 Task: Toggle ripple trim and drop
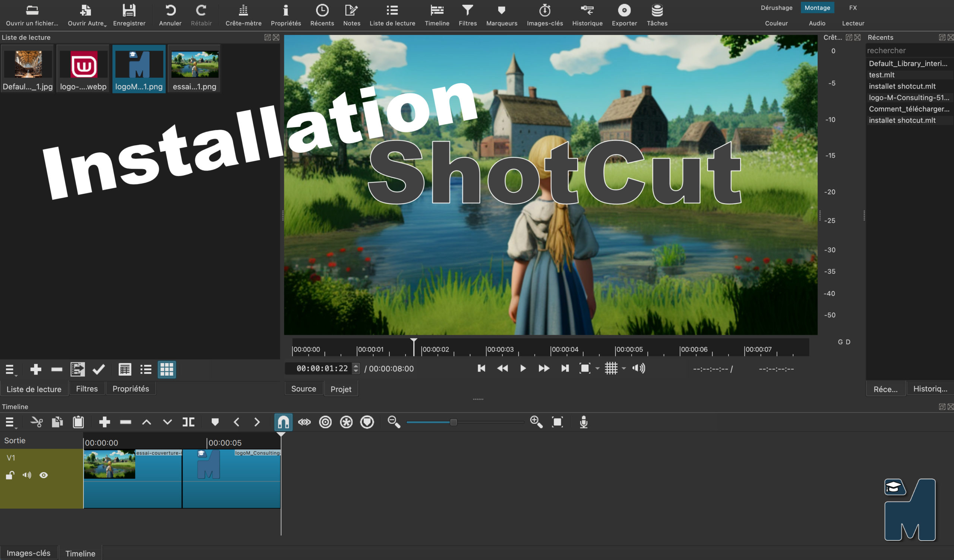(x=325, y=422)
